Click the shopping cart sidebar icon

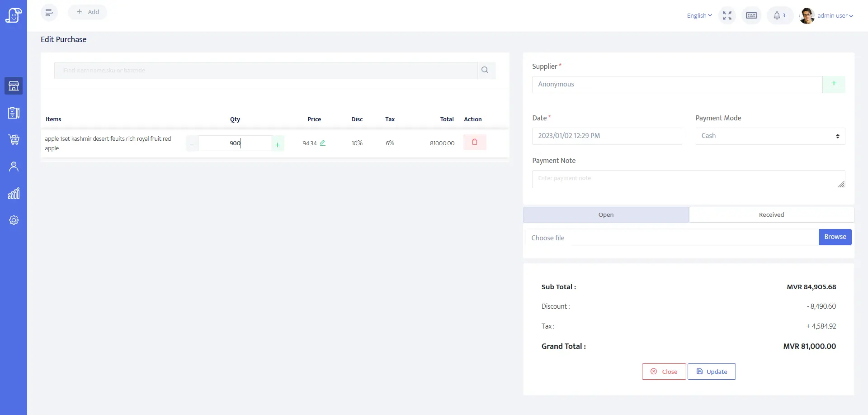pyautogui.click(x=14, y=139)
